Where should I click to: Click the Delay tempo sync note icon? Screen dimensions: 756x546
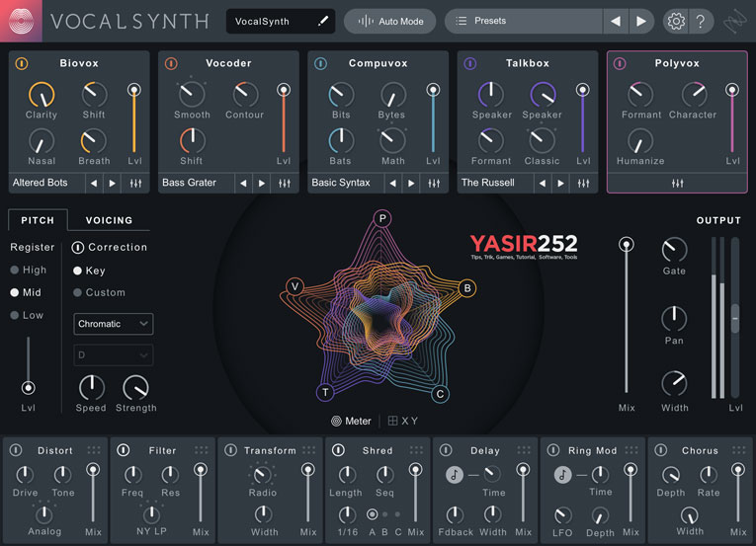(455, 475)
